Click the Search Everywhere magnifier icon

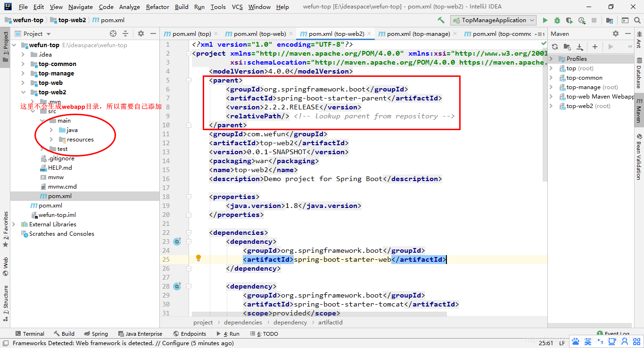(x=637, y=20)
